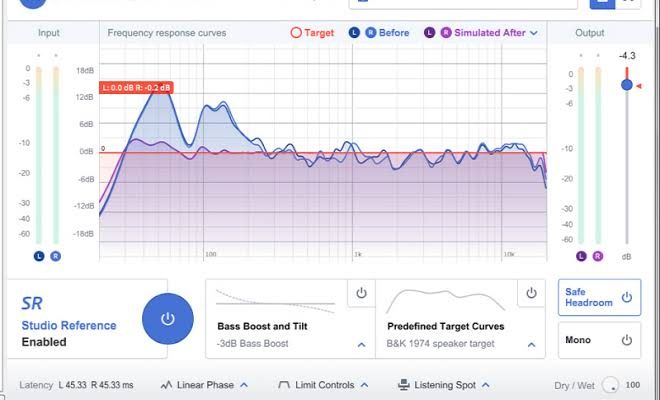Expand the B&K 1974 speaker target list
Screen dimensions: 660x400
click(530, 345)
